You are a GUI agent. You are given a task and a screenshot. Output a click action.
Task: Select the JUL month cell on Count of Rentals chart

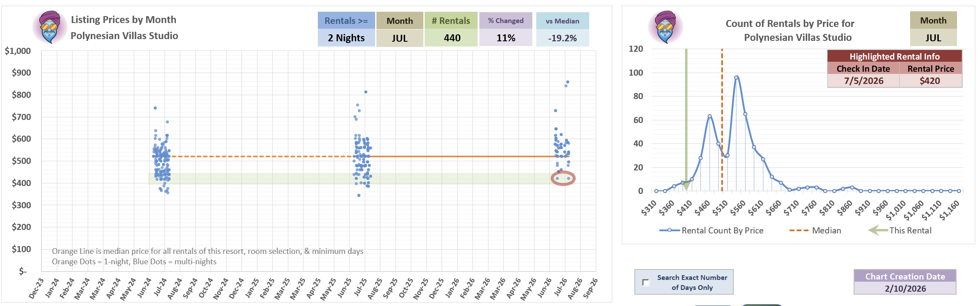(x=933, y=37)
